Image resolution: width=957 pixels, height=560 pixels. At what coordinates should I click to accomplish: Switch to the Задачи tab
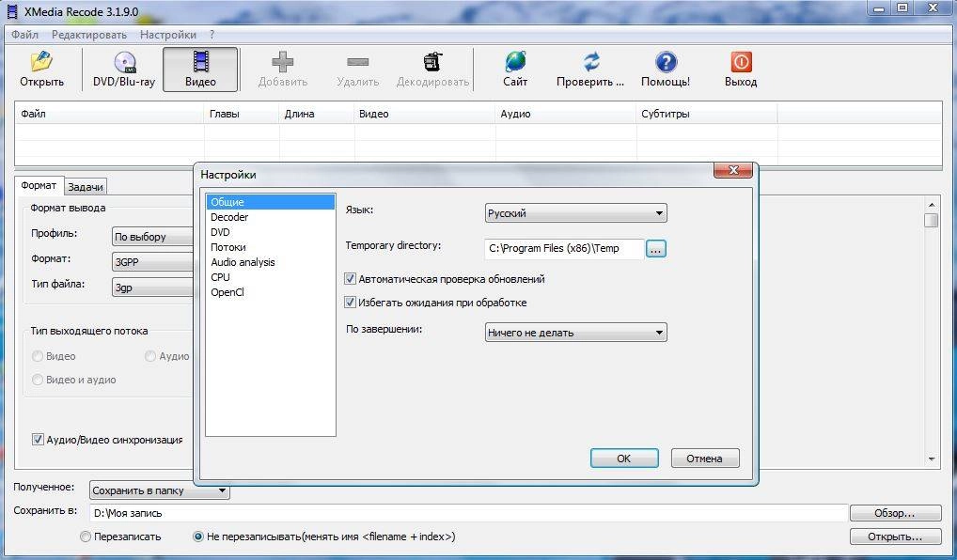point(86,187)
